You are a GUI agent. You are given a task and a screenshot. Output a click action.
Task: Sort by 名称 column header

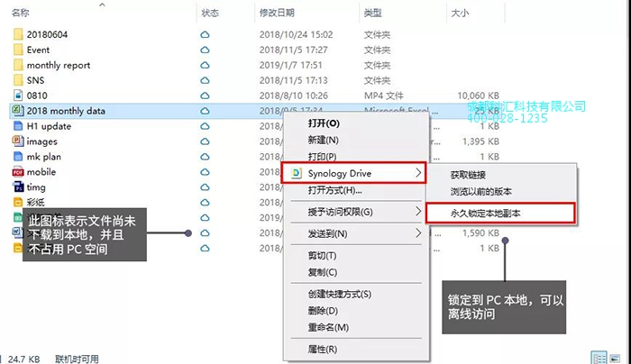tap(20, 13)
